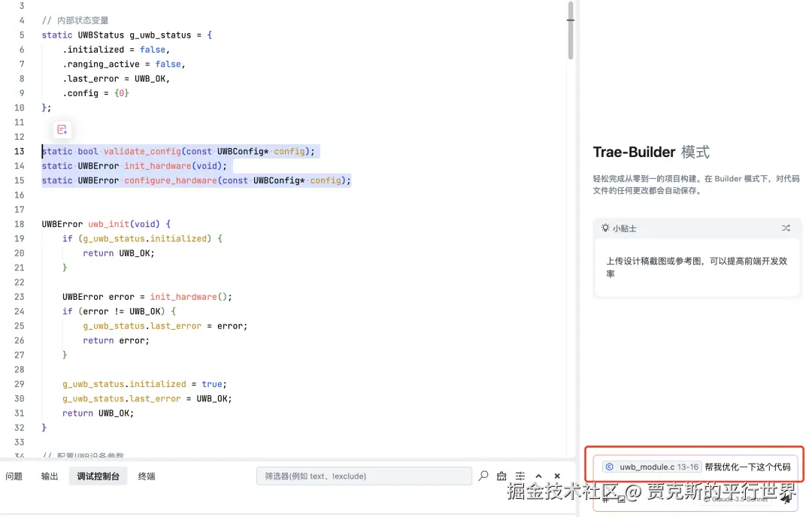Image resolution: width=812 pixels, height=517 pixels.
Task: Click 'return error;' on line 26
Action: [x=116, y=340]
